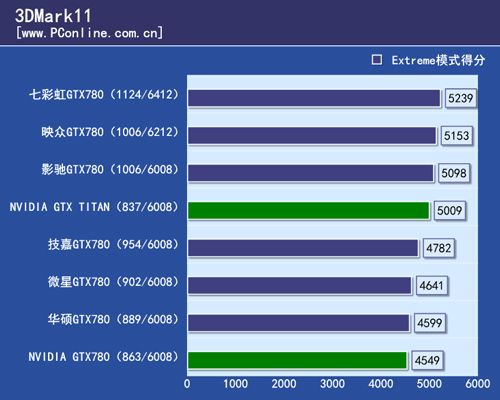Click the green GTX TITAN bar
The width and height of the screenshot is (500, 400).
point(309,211)
